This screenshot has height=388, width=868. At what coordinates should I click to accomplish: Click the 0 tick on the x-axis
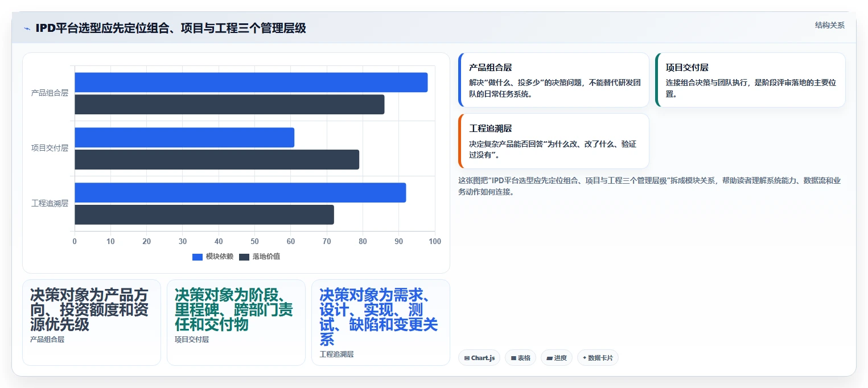(x=75, y=242)
